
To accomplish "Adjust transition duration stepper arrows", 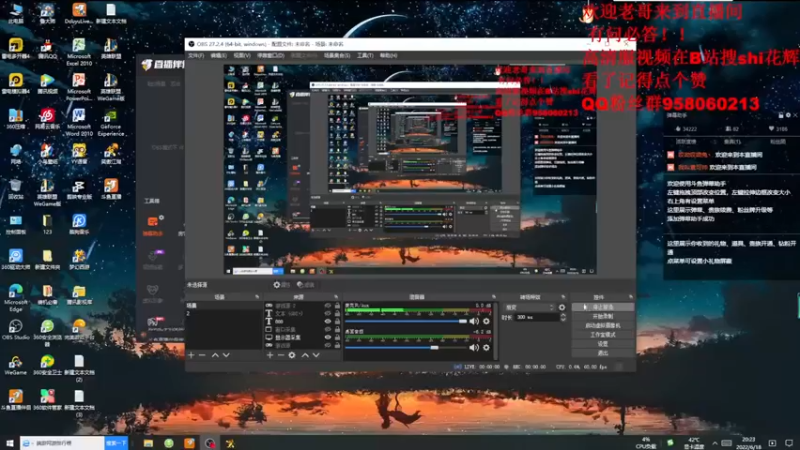I will (563, 317).
